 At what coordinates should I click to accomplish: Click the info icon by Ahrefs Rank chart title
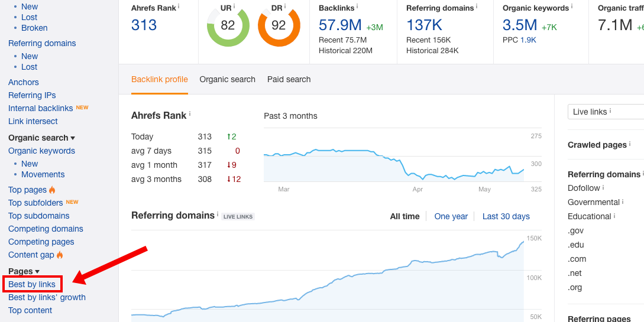click(190, 115)
